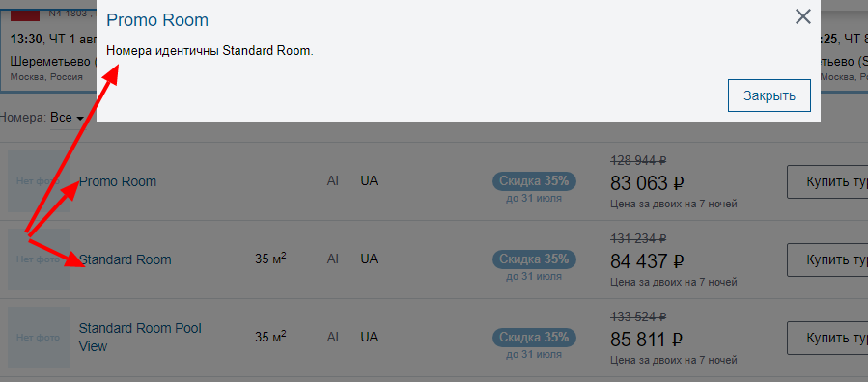
Task: Click the AI meal label in Promo Room row
Action: pos(333,180)
